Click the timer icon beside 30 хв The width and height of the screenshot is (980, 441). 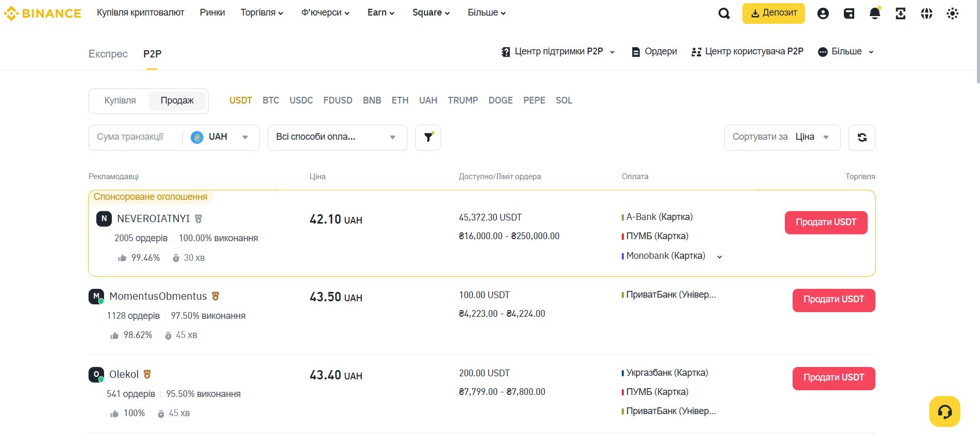click(176, 258)
